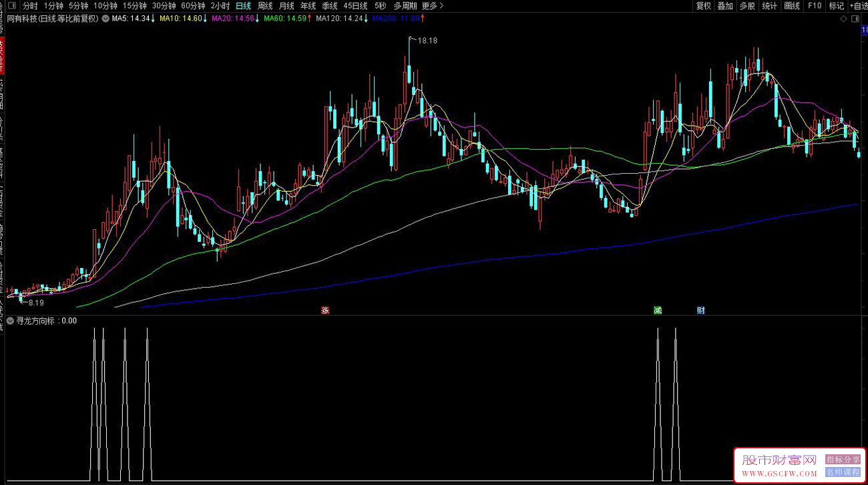Open the F10 company info
This screenshot has height=485, width=868.
click(815, 6)
